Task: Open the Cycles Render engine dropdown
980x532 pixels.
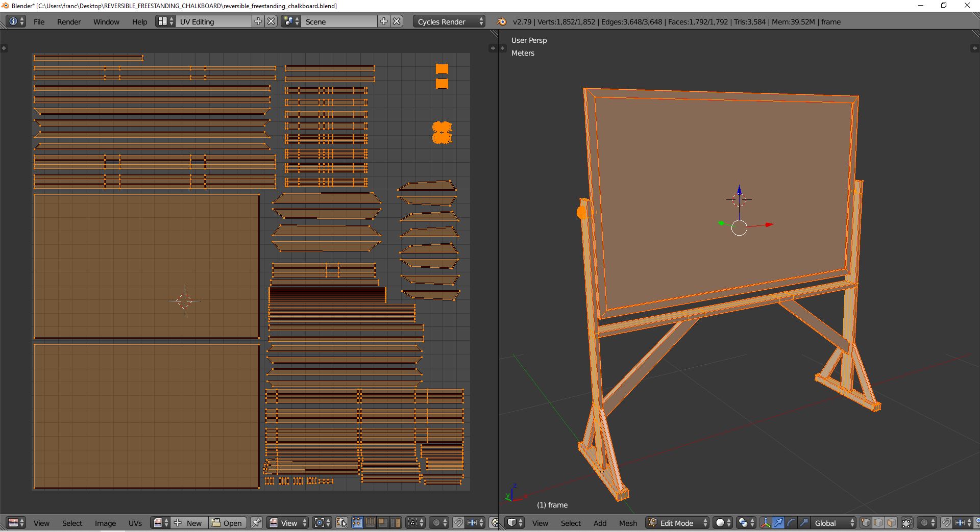Action: (449, 21)
